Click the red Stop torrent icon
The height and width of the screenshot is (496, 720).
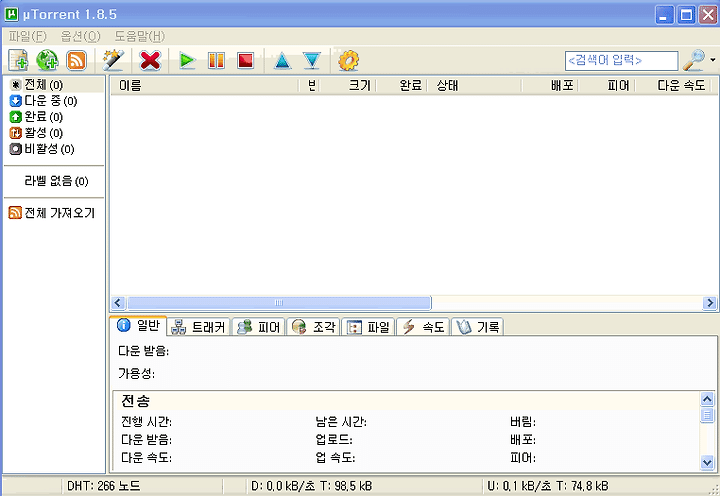[245, 60]
